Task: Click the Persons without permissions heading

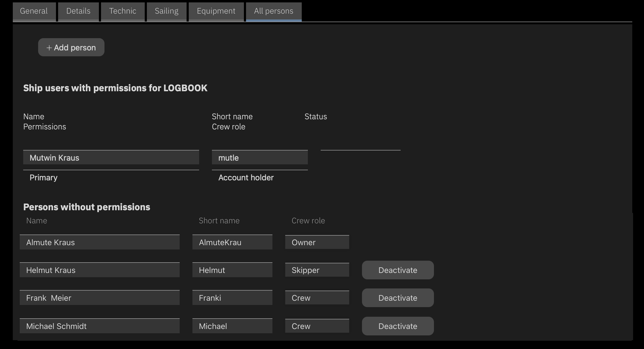Action: coord(87,207)
